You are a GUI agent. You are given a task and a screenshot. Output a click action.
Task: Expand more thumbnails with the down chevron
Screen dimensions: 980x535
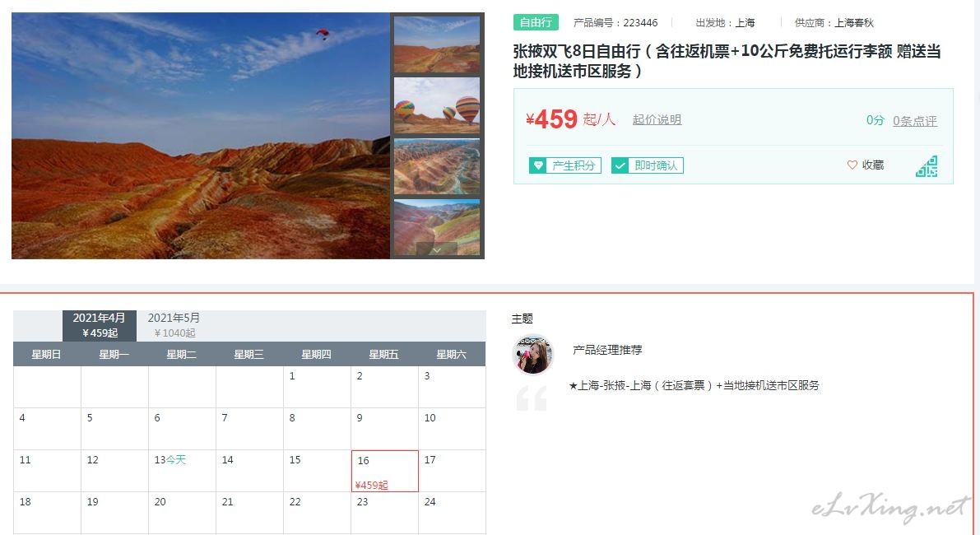(x=436, y=249)
